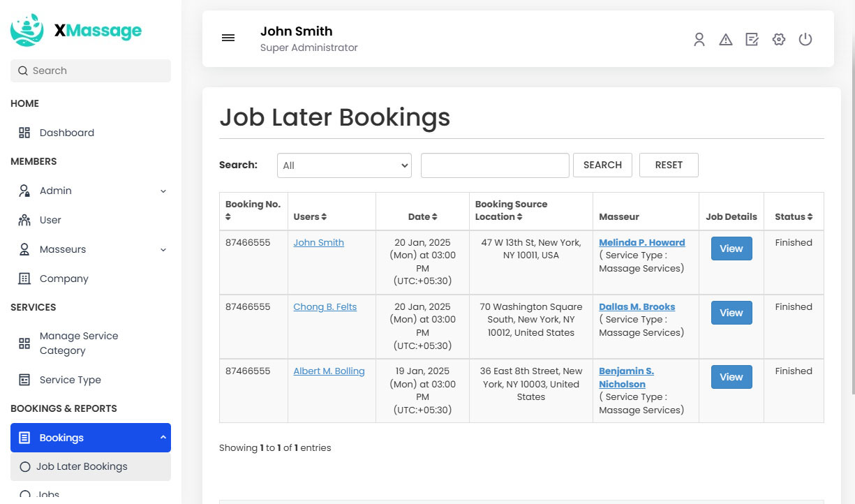
Task: Open the settings gear icon
Action: [x=779, y=40]
